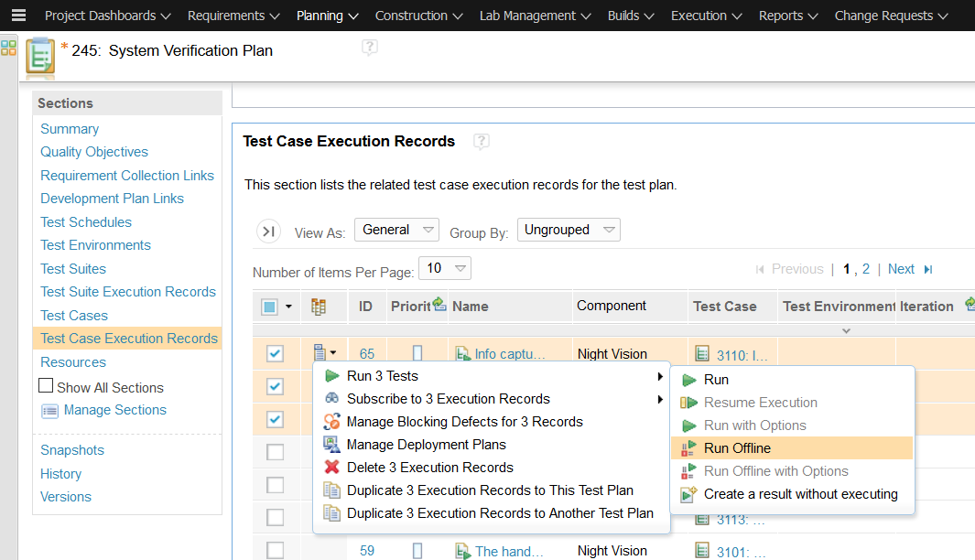
Task: Open the Test Suites section link
Action: coord(73,269)
